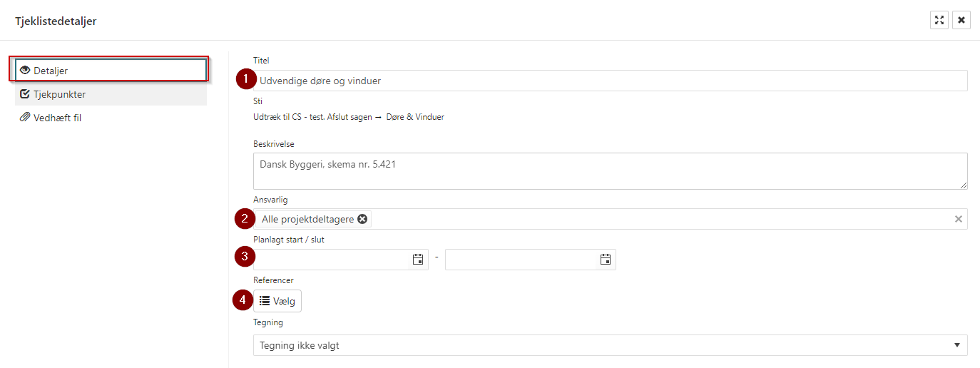The image size is (980, 368).
Task: Open calendar picker for planned end date
Action: pos(606,260)
